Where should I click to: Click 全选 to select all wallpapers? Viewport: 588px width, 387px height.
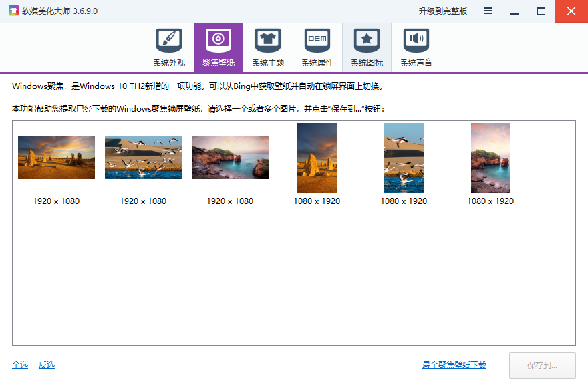click(x=20, y=365)
